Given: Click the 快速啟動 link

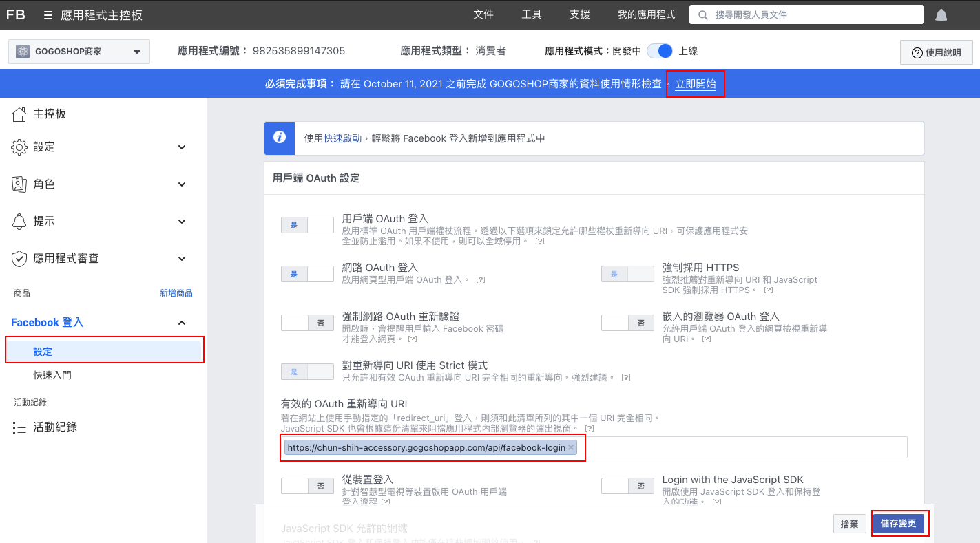Looking at the screenshot, I should pyautogui.click(x=342, y=138).
